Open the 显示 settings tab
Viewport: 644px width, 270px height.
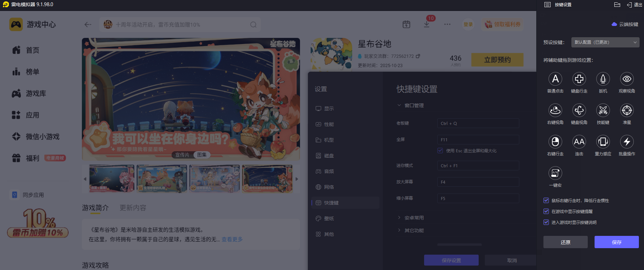click(x=345, y=109)
